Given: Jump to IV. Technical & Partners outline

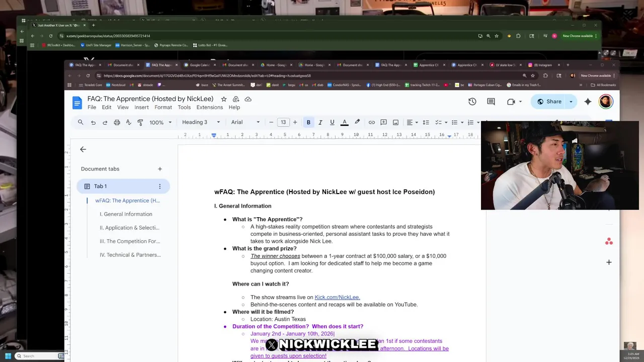Looking at the screenshot, I should tap(130, 255).
